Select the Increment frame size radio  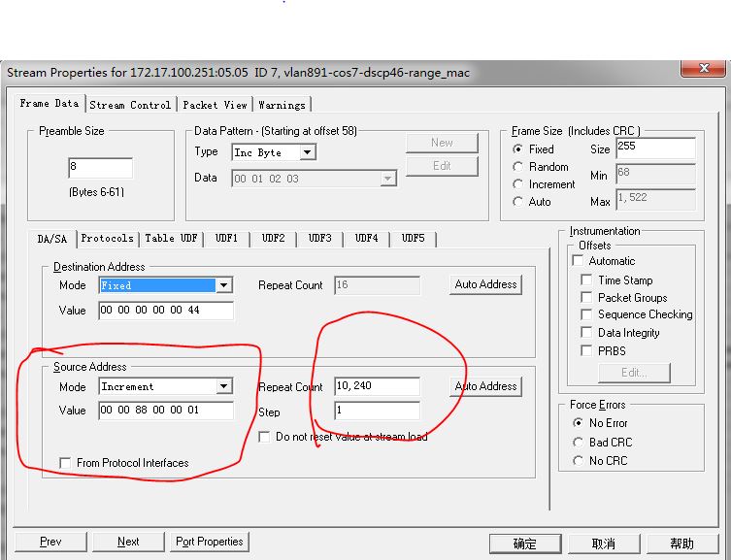517,184
